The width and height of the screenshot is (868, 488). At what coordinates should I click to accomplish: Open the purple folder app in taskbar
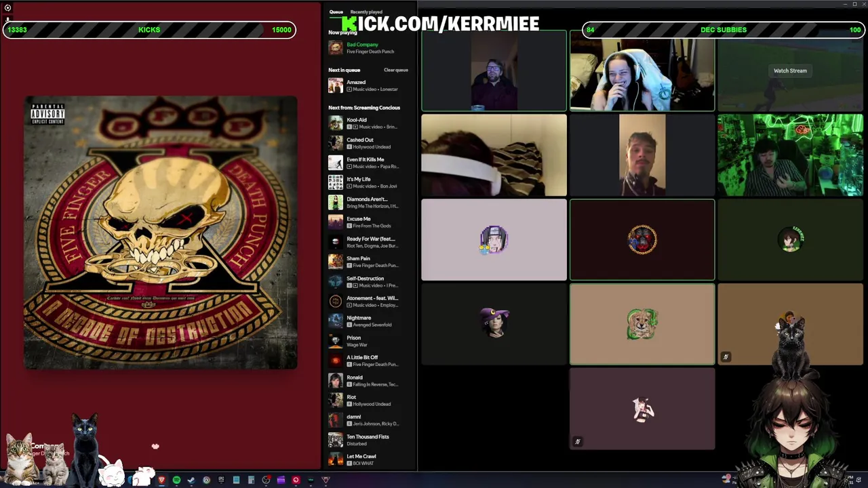coord(281,480)
